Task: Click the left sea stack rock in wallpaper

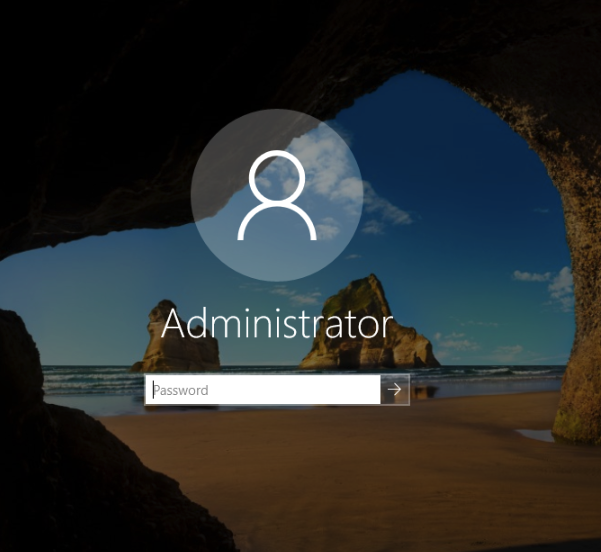Action: pos(180,340)
